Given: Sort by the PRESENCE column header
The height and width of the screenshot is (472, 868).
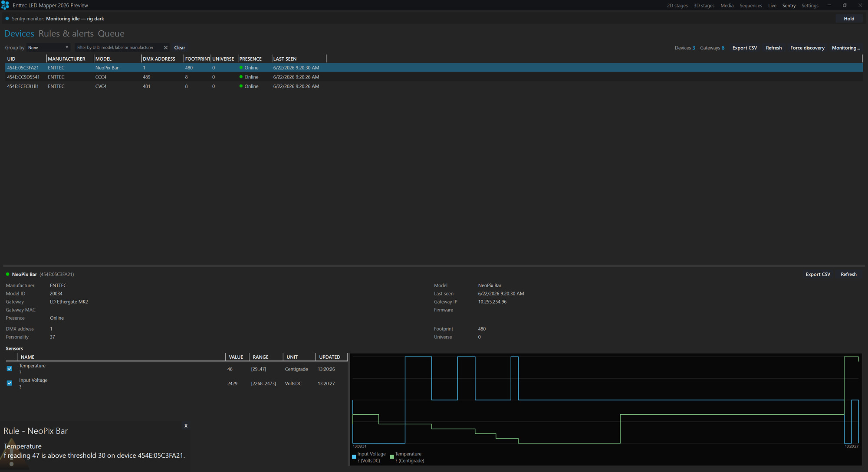Looking at the screenshot, I should click(255, 59).
